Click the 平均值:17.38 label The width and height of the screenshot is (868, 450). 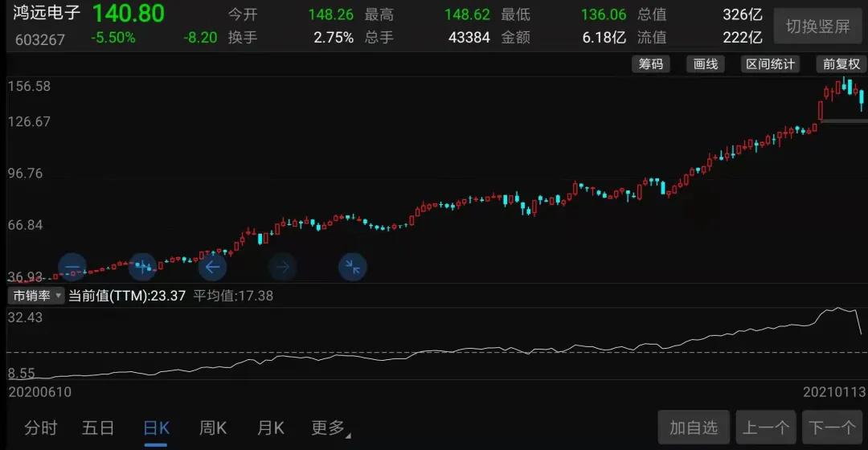tap(233, 296)
